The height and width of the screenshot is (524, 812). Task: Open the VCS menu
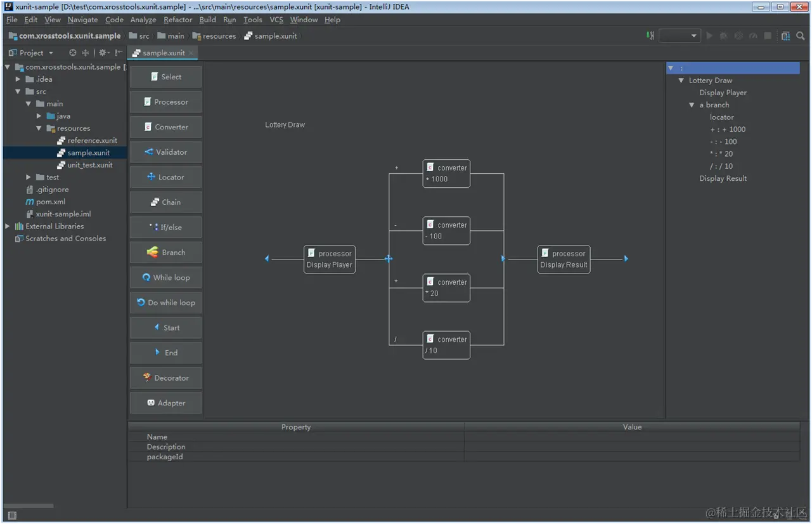pos(276,20)
